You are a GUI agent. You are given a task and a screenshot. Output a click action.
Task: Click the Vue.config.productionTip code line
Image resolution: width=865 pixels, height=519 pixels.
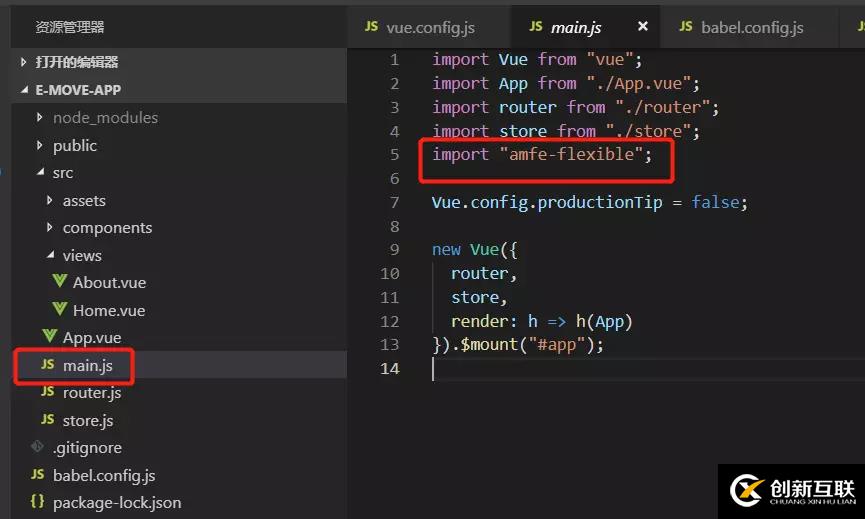tap(590, 202)
